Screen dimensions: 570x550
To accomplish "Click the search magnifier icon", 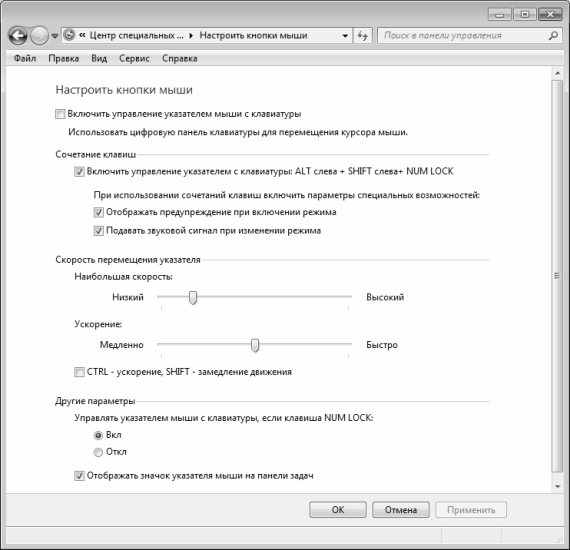I will click(x=553, y=35).
